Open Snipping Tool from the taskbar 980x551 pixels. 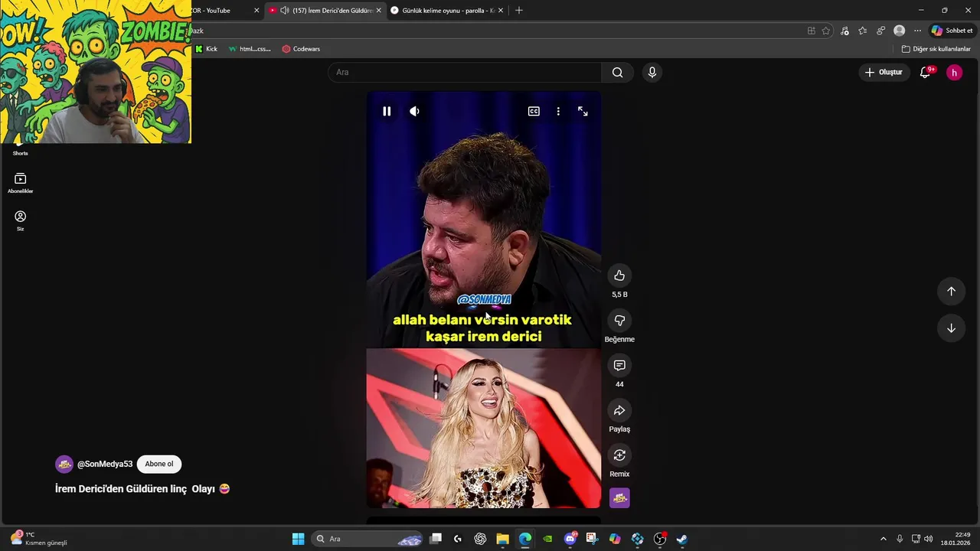point(592,539)
